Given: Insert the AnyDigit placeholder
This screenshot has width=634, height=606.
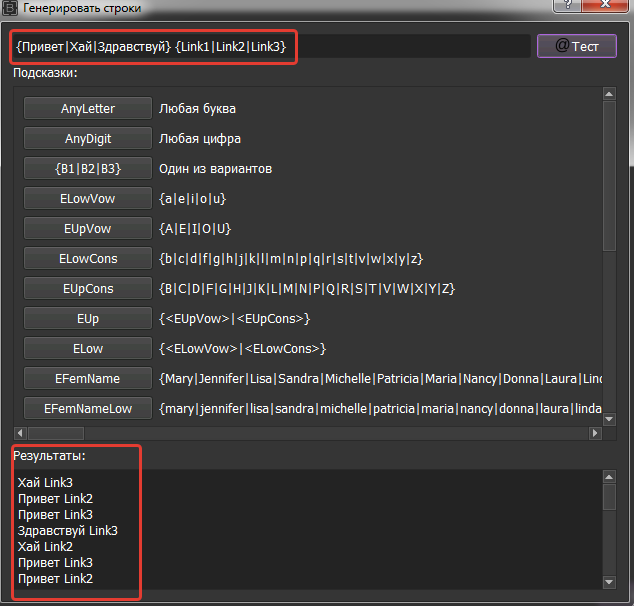Looking at the screenshot, I should click(88, 138).
